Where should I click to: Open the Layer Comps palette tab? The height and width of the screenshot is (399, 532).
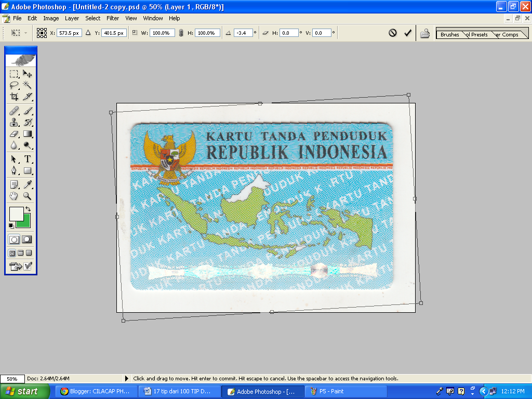pyautogui.click(x=508, y=35)
